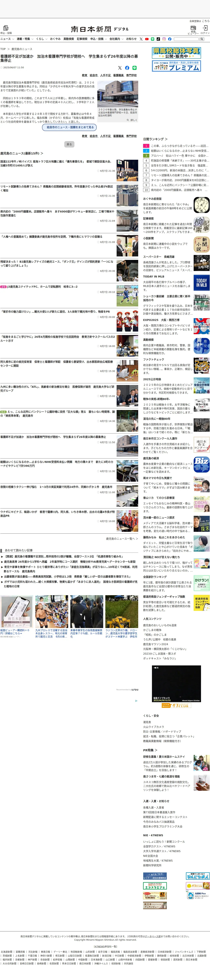Image resolution: width=210 pixels, height=980 pixels.
Task: Open 記事検索 in navigation bar
Action: coord(82,39)
